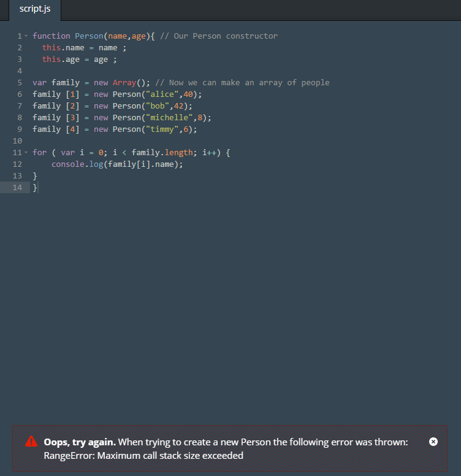Viewport: 461px width, 476px height.
Task: Click "this.age" on line 3
Action: (61, 60)
